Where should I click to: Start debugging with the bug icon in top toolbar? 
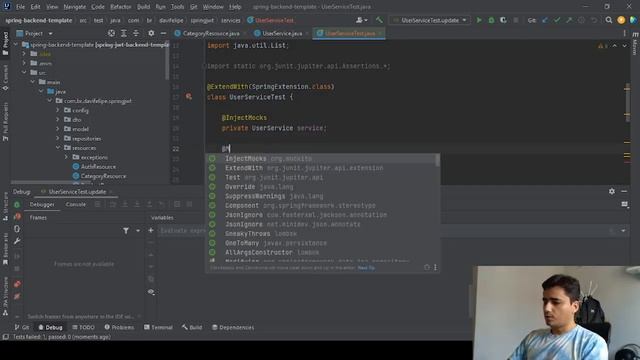(491, 20)
